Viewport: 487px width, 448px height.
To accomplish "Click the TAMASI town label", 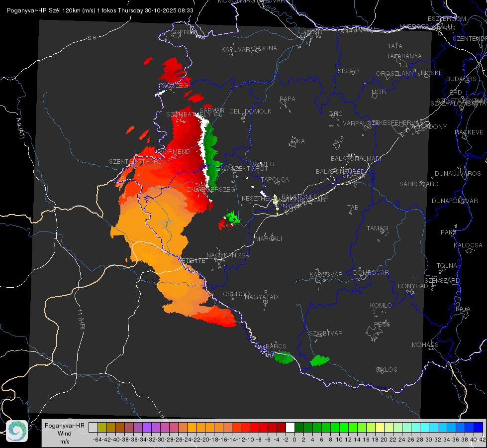I will [378, 228].
